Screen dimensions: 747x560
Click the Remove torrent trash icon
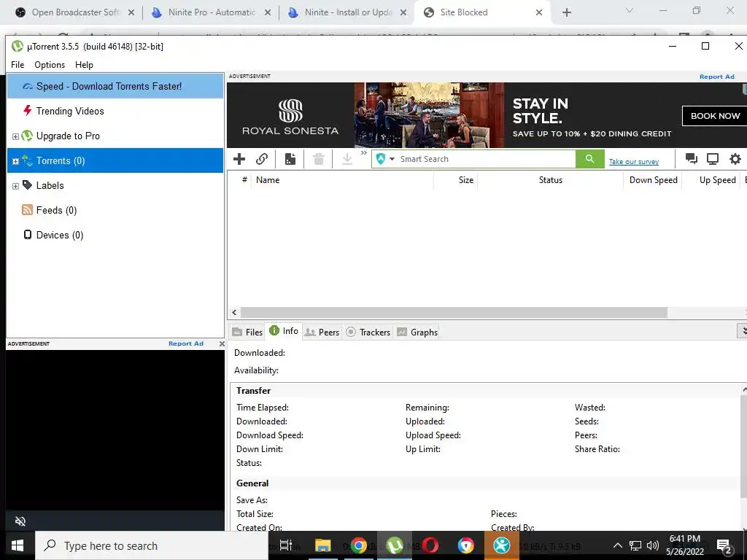(x=319, y=159)
